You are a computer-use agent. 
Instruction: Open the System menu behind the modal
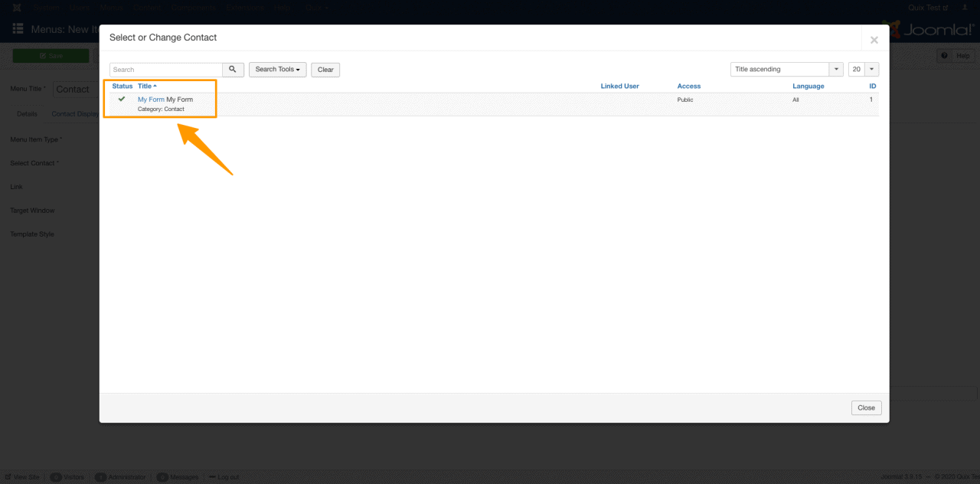point(45,8)
